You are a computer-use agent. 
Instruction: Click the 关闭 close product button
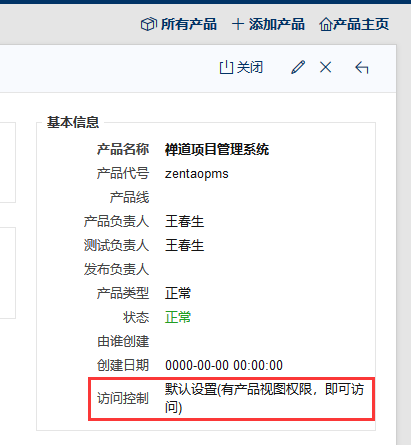(x=241, y=67)
